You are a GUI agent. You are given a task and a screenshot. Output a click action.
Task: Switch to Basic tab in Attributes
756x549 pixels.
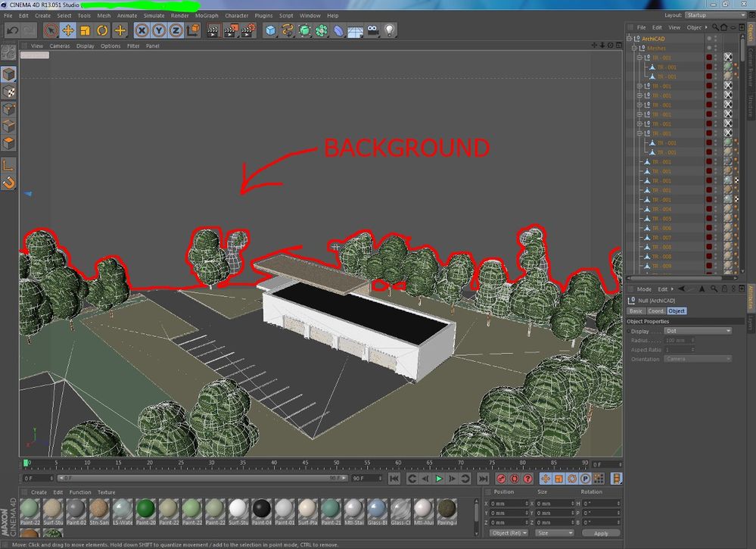click(x=636, y=311)
